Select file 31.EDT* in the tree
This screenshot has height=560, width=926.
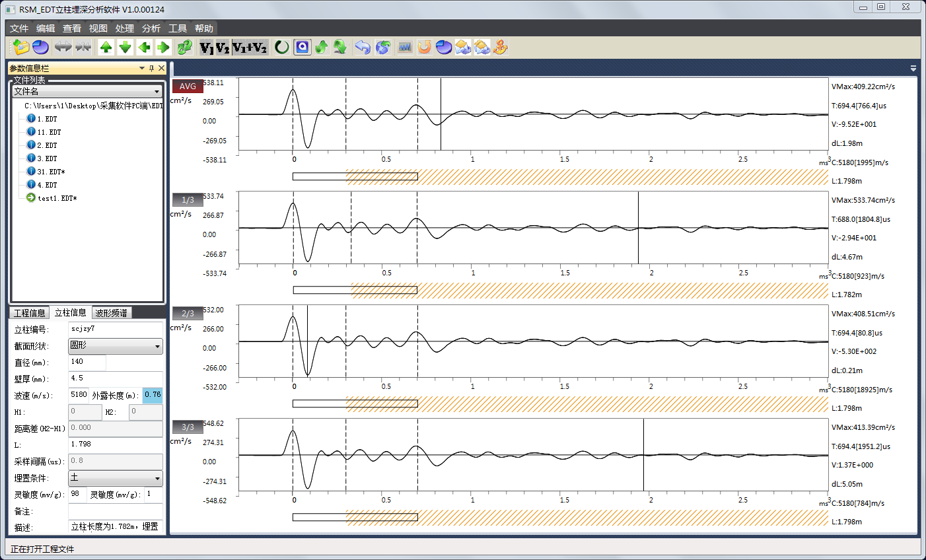51,172
